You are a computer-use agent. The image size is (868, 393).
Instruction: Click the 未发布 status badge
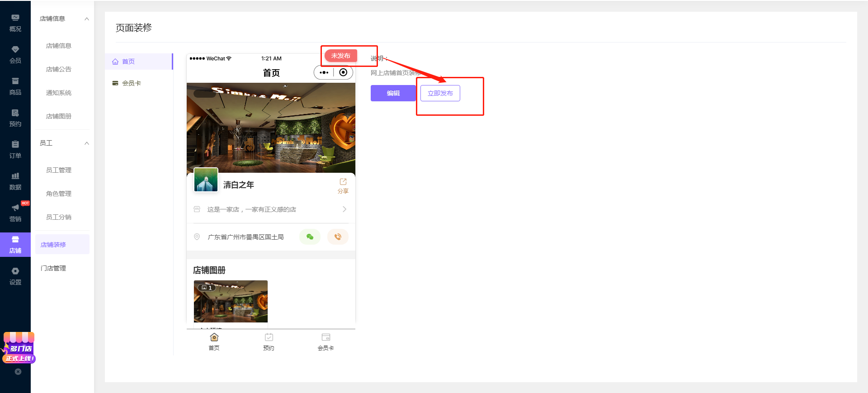[x=341, y=56]
